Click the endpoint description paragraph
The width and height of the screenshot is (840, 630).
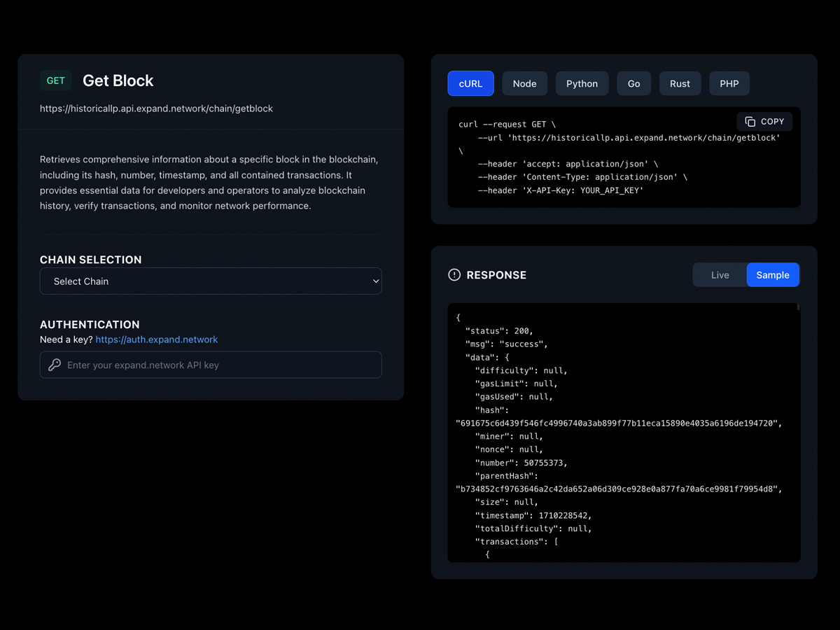point(209,183)
